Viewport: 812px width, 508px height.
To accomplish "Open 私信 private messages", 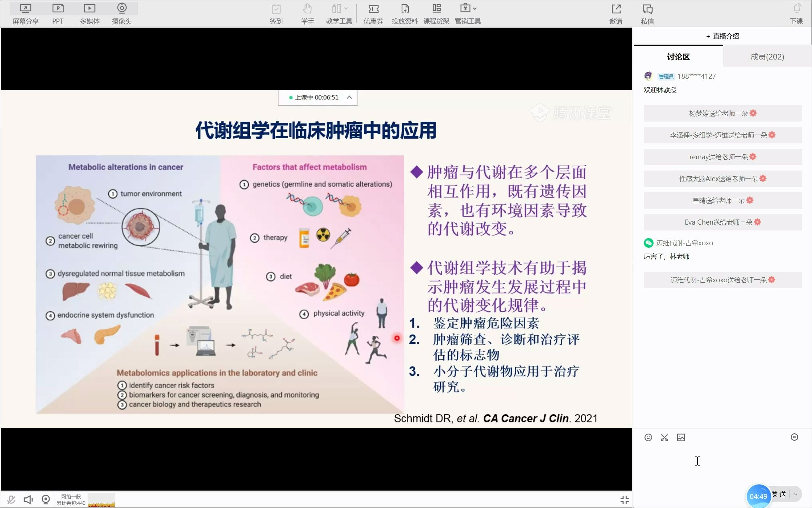I will pyautogui.click(x=647, y=14).
